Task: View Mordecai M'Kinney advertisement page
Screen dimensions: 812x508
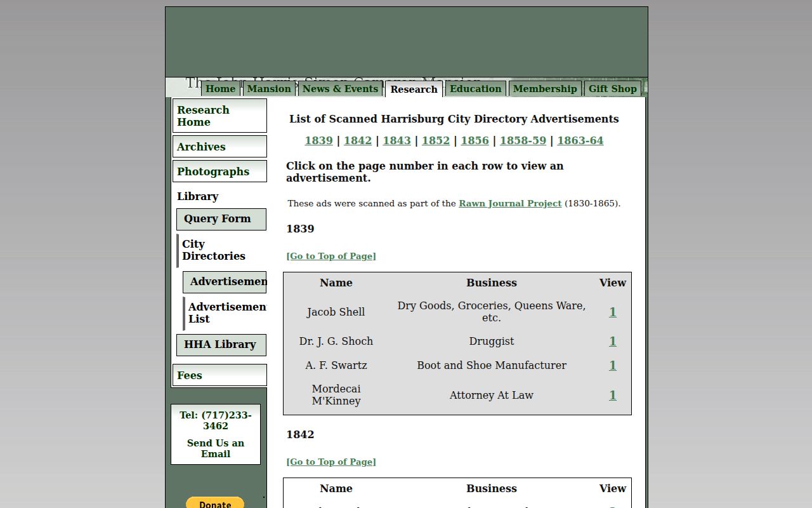Action: tap(613, 395)
